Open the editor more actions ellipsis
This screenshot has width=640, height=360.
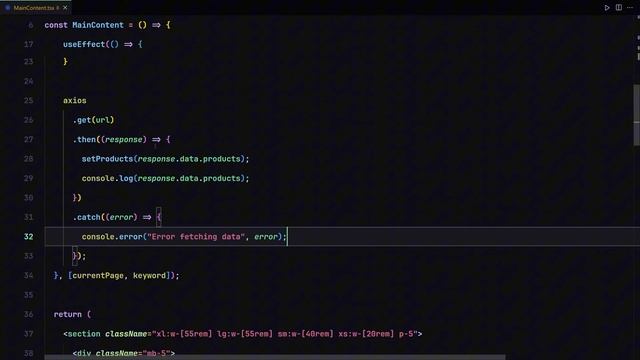tap(630, 8)
